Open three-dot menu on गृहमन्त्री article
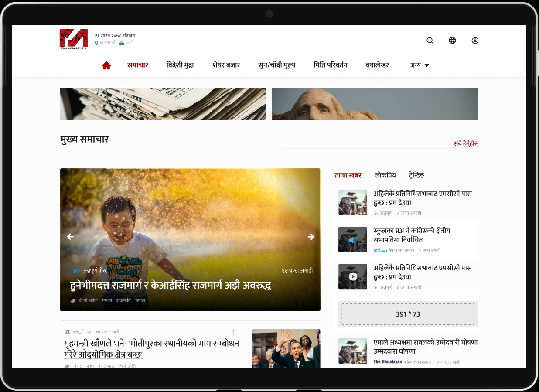This screenshot has height=392, width=539. click(233, 332)
